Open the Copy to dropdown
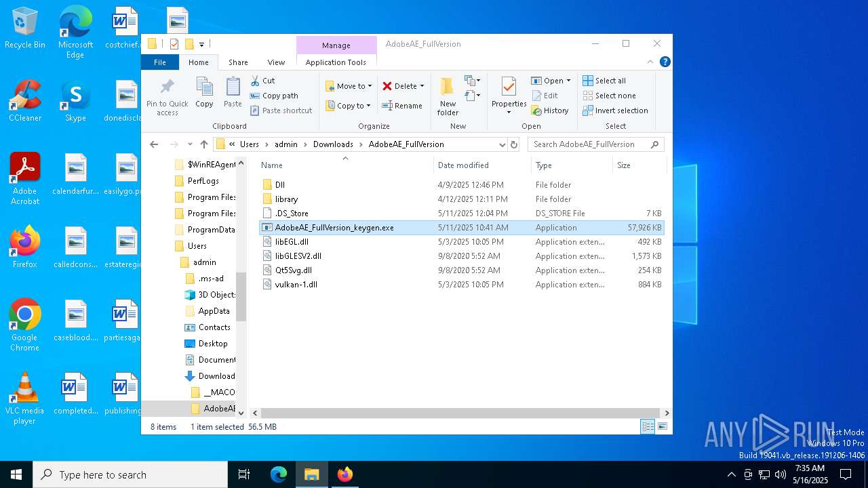Image resolution: width=868 pixels, height=488 pixels. [x=349, y=106]
